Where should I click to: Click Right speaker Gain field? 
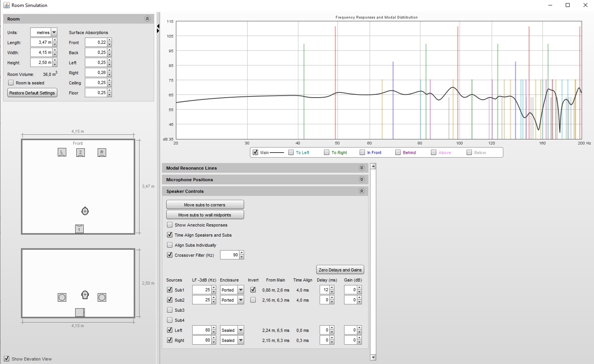tap(351, 340)
